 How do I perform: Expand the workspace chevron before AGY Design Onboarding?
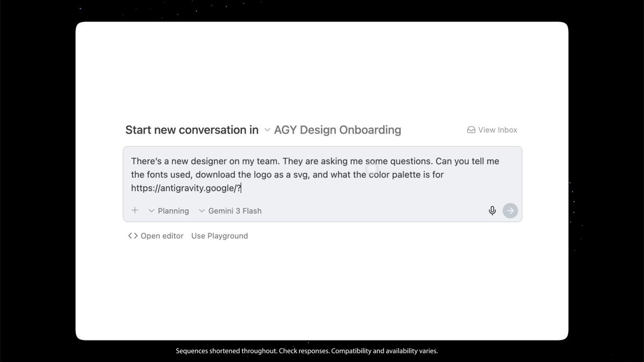267,130
